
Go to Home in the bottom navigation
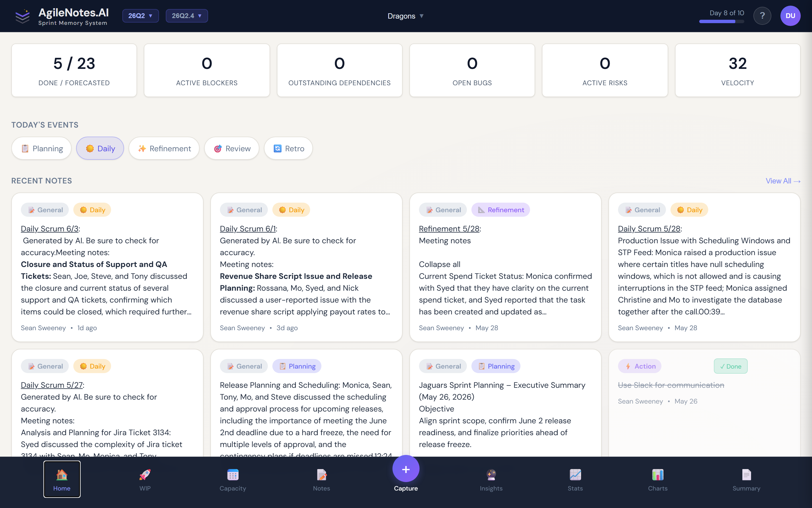click(x=62, y=479)
